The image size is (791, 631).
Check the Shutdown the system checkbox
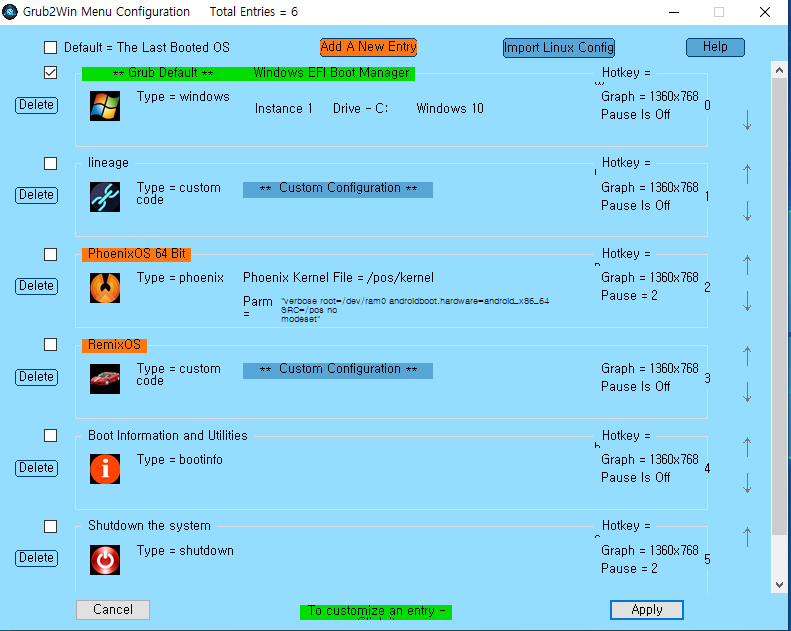click(x=50, y=527)
